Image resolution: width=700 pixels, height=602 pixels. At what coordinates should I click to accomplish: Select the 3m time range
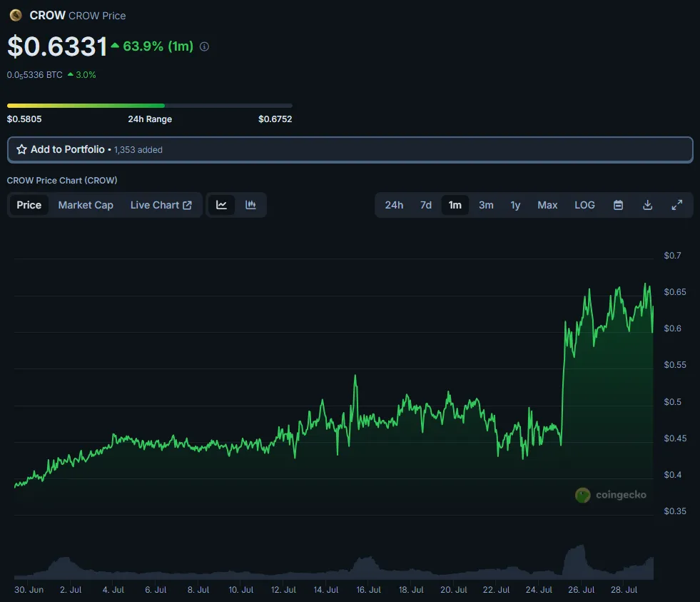coord(486,205)
